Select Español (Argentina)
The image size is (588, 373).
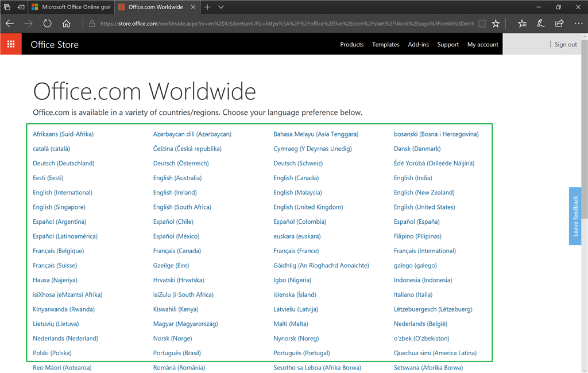59,222
